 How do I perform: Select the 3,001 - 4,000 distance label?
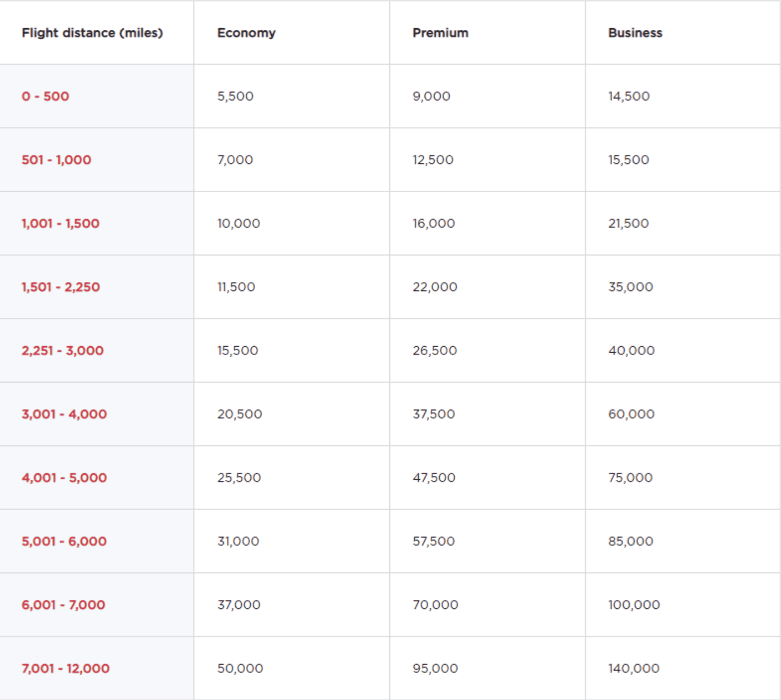(x=64, y=414)
